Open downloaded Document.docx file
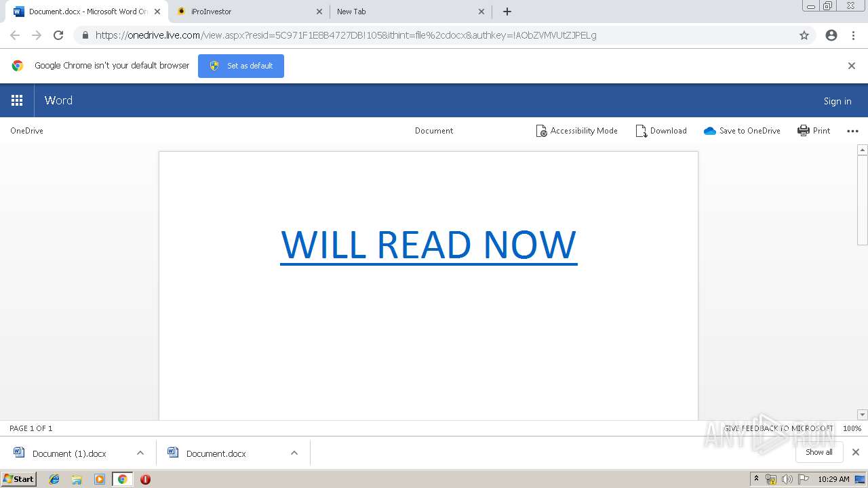This screenshot has width=868, height=488. click(x=216, y=453)
